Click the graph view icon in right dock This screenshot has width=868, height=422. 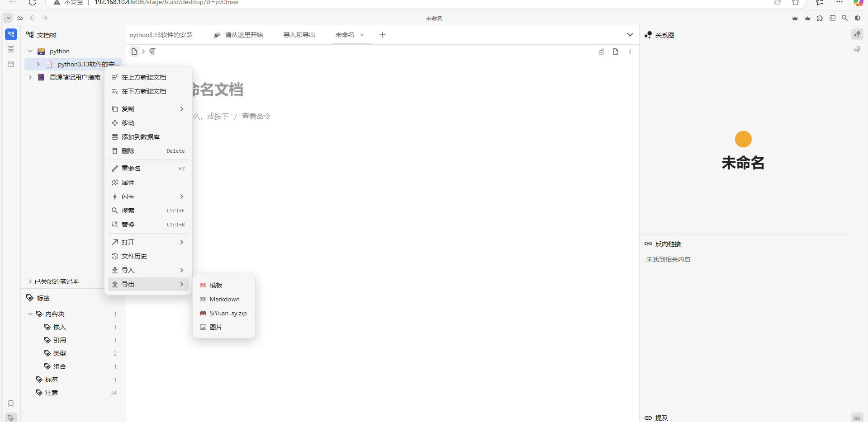pyautogui.click(x=857, y=34)
